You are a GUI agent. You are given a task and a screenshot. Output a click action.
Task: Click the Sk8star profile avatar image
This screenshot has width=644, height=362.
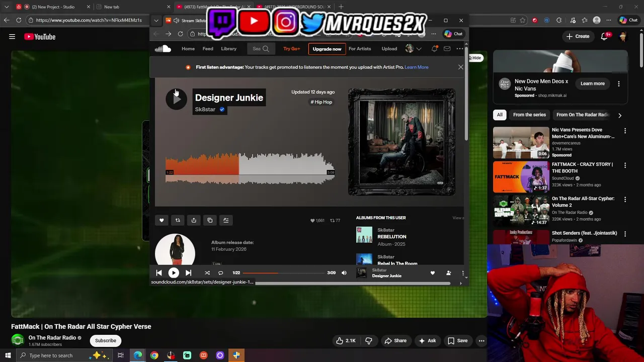click(175, 250)
